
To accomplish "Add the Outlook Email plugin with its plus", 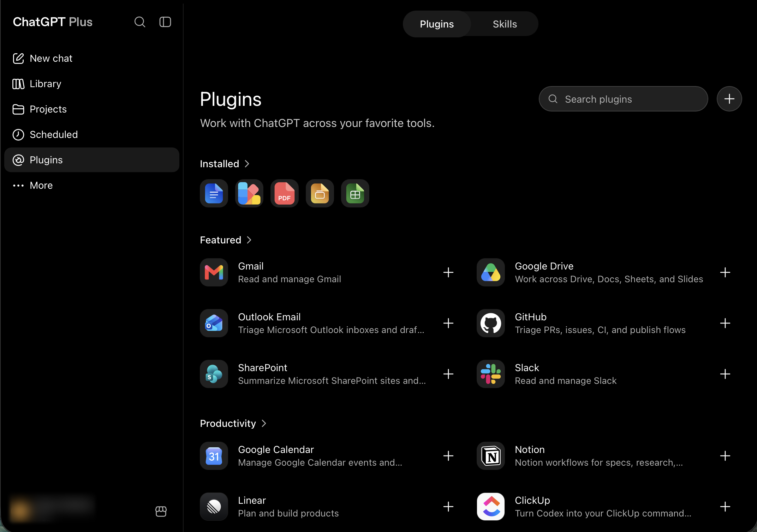I will (x=448, y=323).
